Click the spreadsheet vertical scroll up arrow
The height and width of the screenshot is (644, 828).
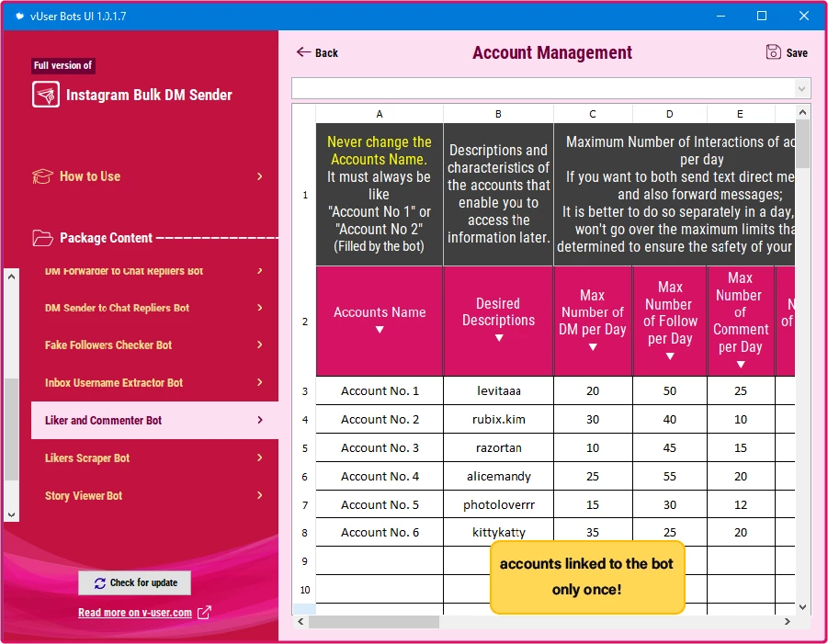click(x=802, y=112)
